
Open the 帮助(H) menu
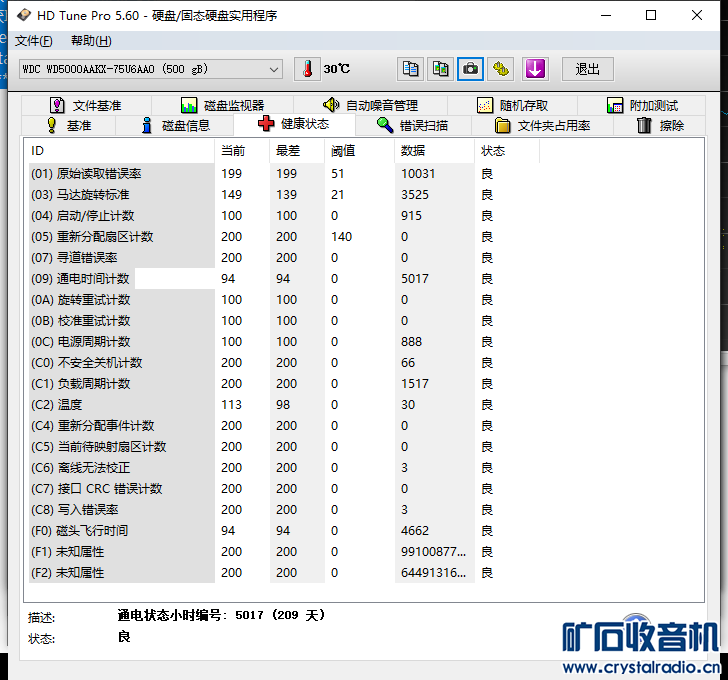pos(91,41)
